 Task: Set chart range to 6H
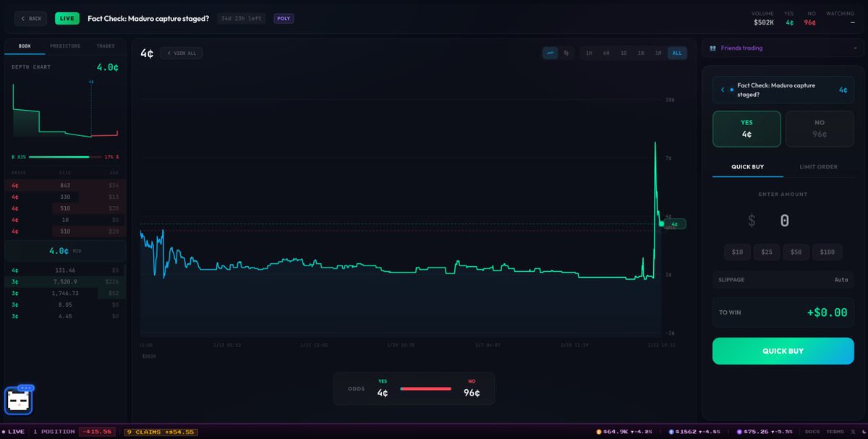tap(606, 53)
